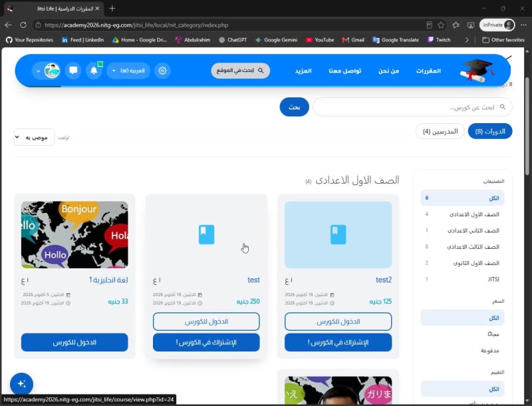
Task: Open the Twitch bookmark
Action: click(439, 40)
